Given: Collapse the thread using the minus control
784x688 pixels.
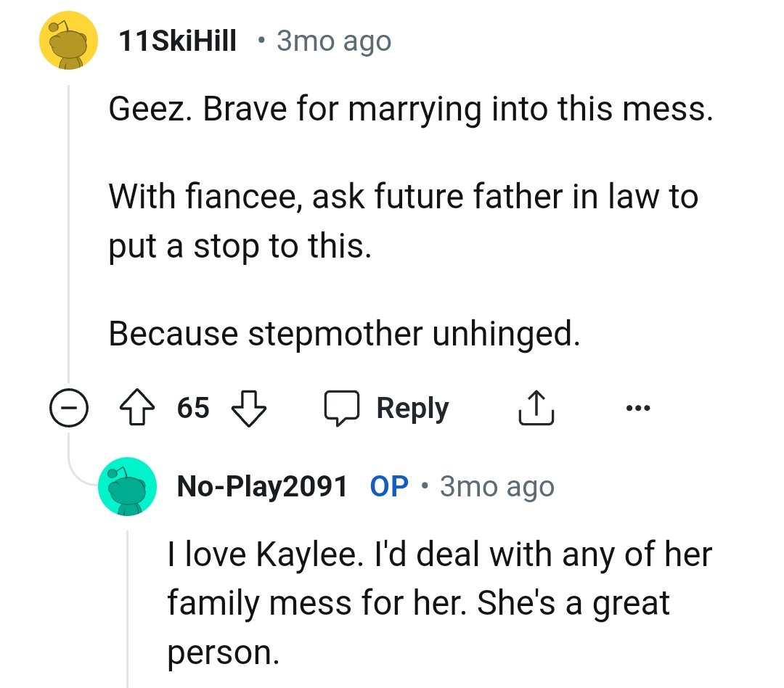Looking at the screenshot, I should pos(69,408).
